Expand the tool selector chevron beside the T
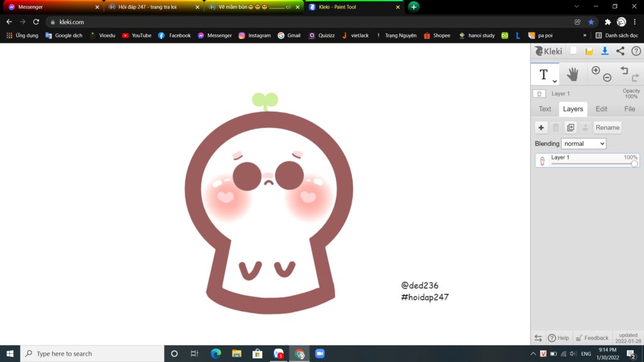 click(555, 81)
